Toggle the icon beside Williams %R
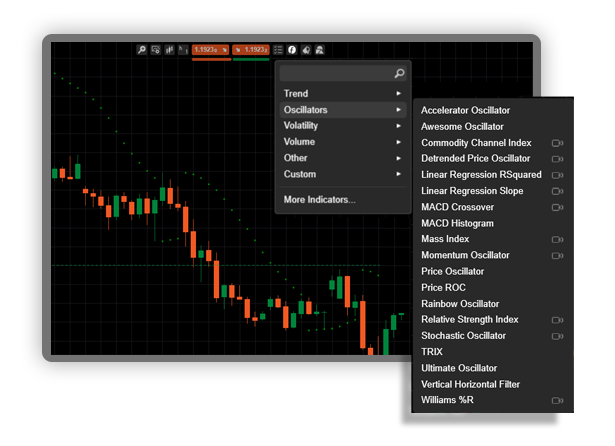This screenshot has height=446, width=615. click(557, 400)
